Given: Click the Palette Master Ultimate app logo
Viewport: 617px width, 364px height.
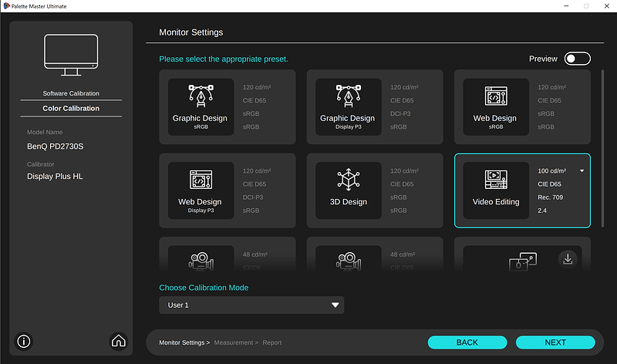Looking at the screenshot, I should click(x=6, y=6).
